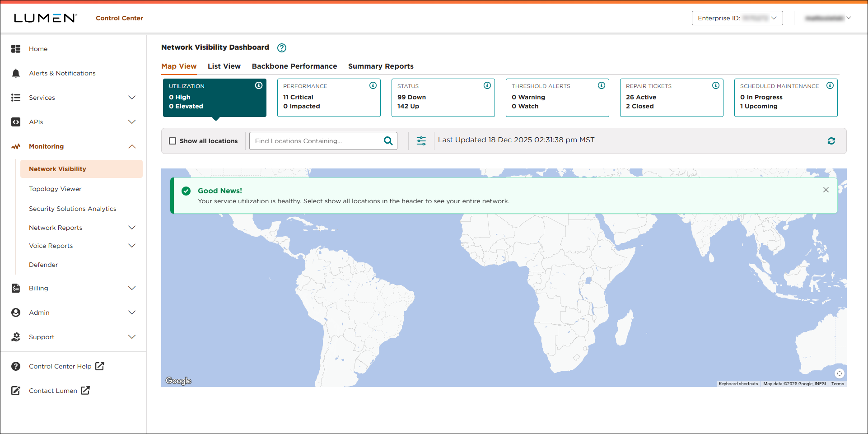Image resolution: width=868 pixels, height=434 pixels.
Task: Expand the Services menu in sidebar
Action: coord(42,97)
